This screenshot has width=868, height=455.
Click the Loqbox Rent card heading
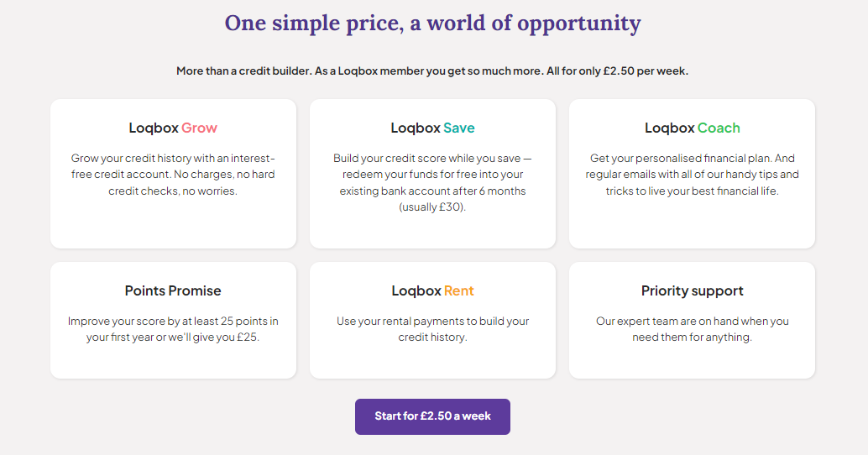432,291
